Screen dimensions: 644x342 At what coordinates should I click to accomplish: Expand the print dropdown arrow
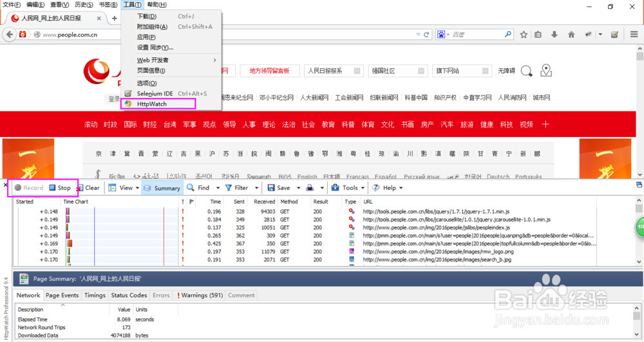(x=322, y=187)
